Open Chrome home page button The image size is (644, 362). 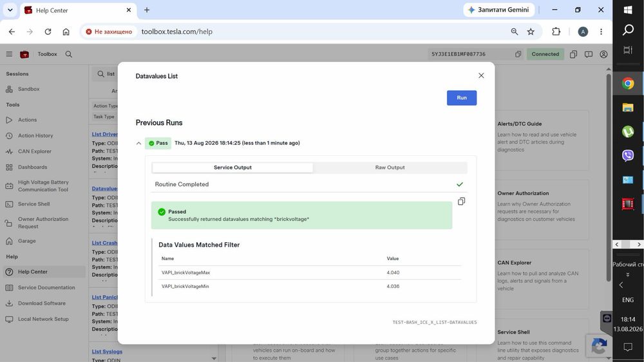66,32
